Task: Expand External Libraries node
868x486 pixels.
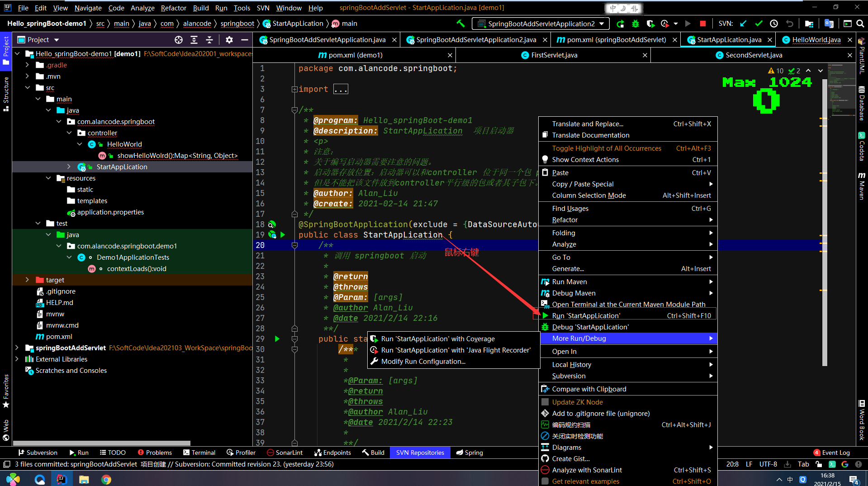Action: [x=17, y=359]
